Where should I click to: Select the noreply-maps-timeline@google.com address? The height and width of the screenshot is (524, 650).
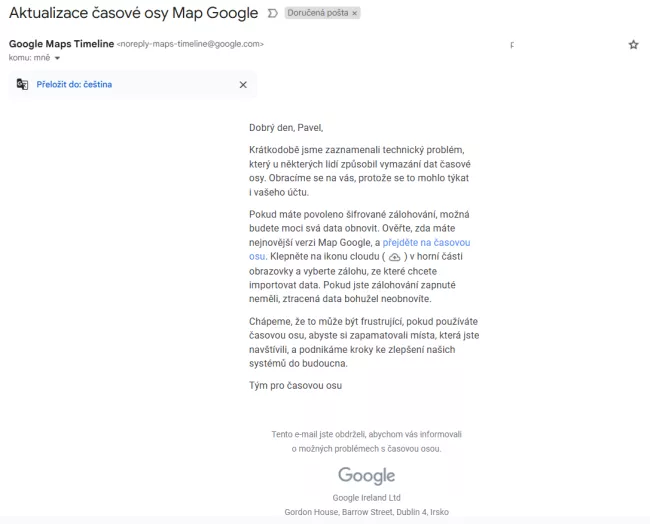(x=190, y=44)
